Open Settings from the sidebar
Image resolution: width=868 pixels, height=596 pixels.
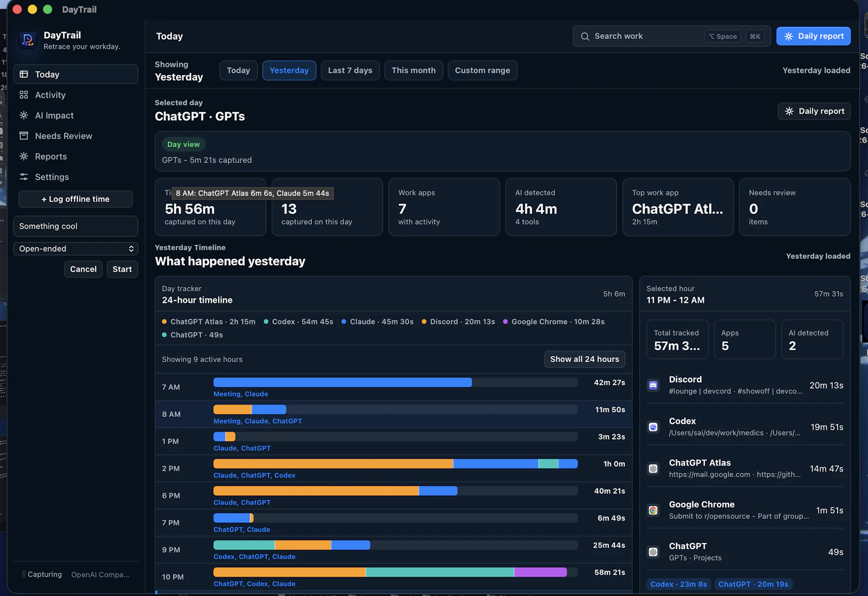tap(75, 177)
